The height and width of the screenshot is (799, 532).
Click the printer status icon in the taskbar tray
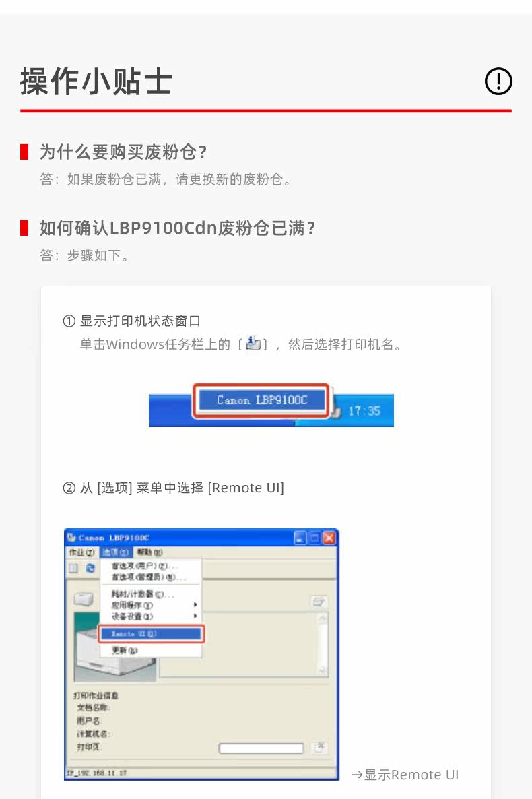336,412
